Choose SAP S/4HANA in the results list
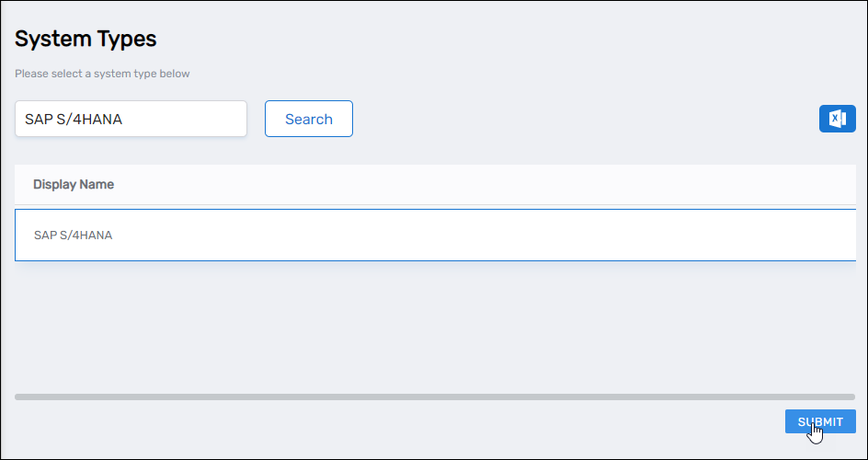Image resolution: width=868 pixels, height=460 pixels. click(x=73, y=235)
